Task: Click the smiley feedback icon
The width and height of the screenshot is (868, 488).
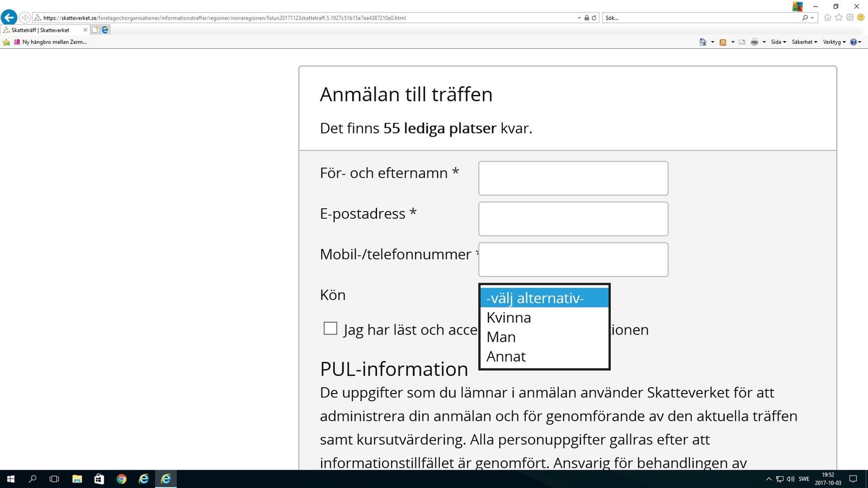Action: [860, 17]
